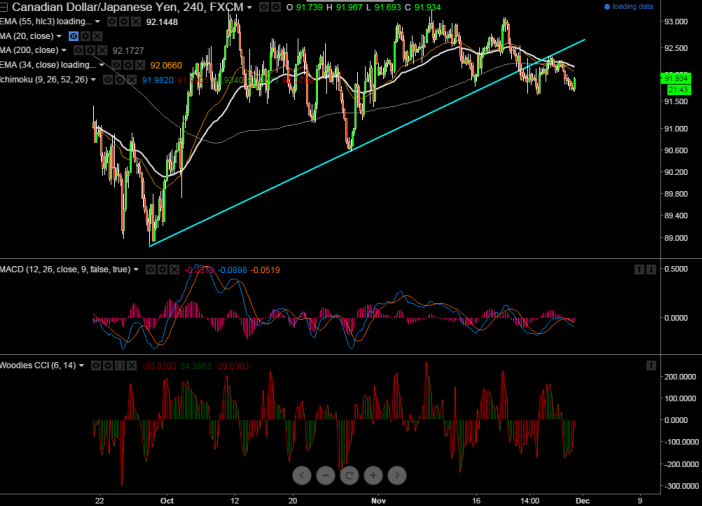
Task: Click the green current price tag 91.934
Action: 676,78
